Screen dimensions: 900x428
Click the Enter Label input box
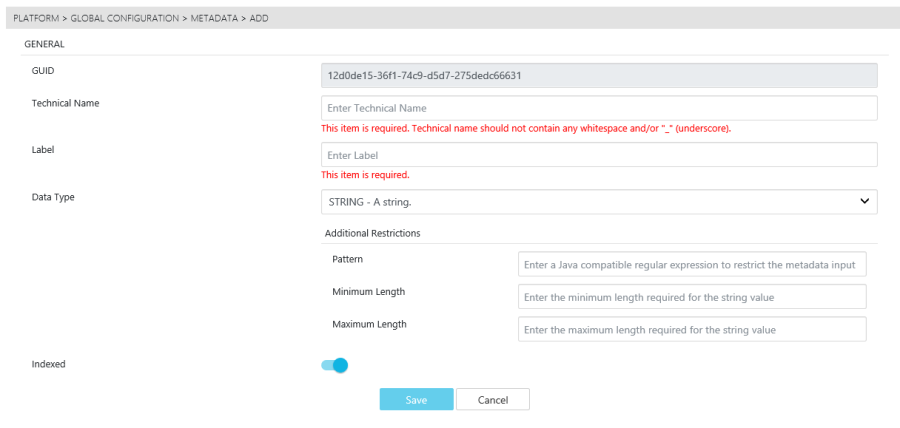point(598,155)
